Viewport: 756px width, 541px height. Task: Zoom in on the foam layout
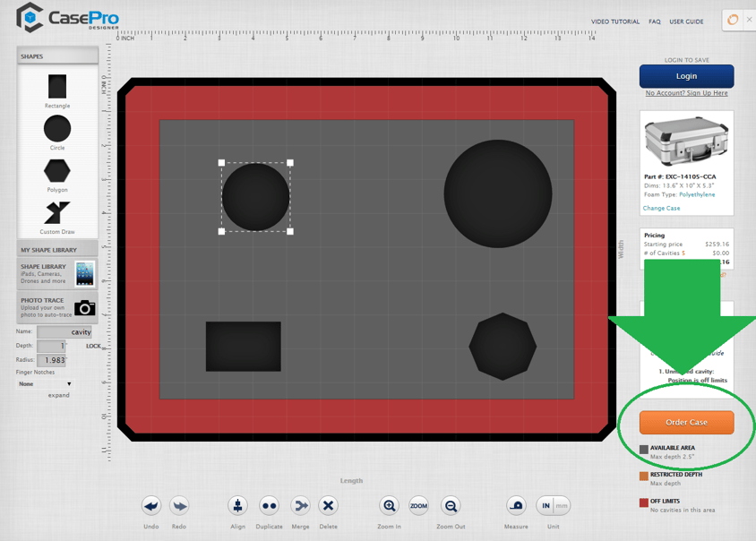389,505
